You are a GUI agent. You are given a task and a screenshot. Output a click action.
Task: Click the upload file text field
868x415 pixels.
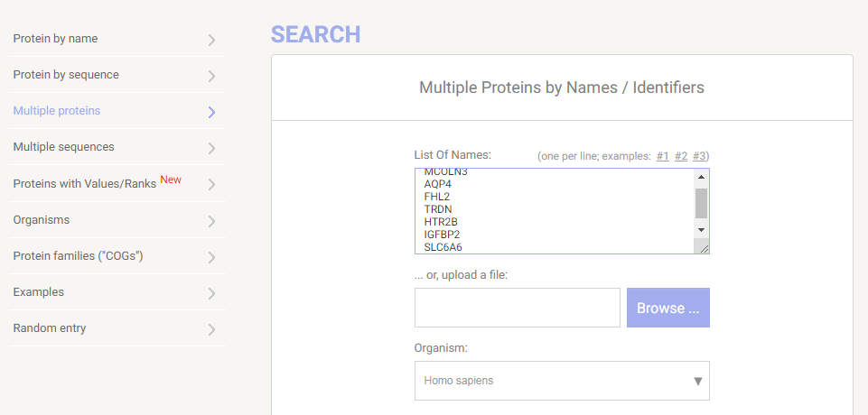517,308
